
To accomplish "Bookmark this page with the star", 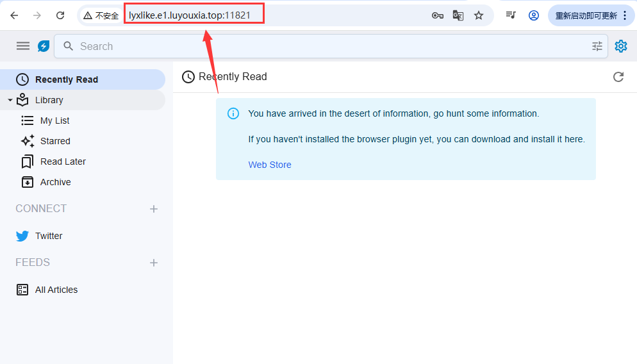I will 479,15.
